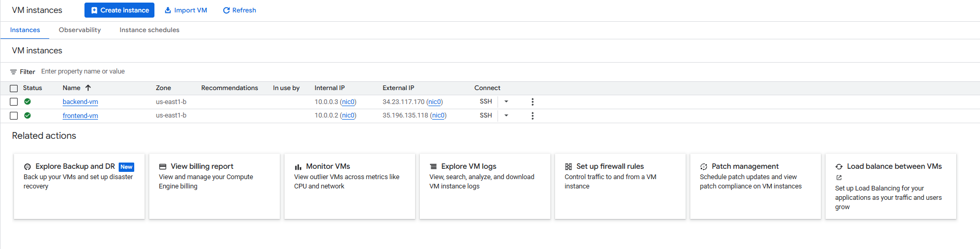Screen dimensions: 980x249
Task: Select the backend-vm row checkbox
Action: pyautogui.click(x=14, y=102)
